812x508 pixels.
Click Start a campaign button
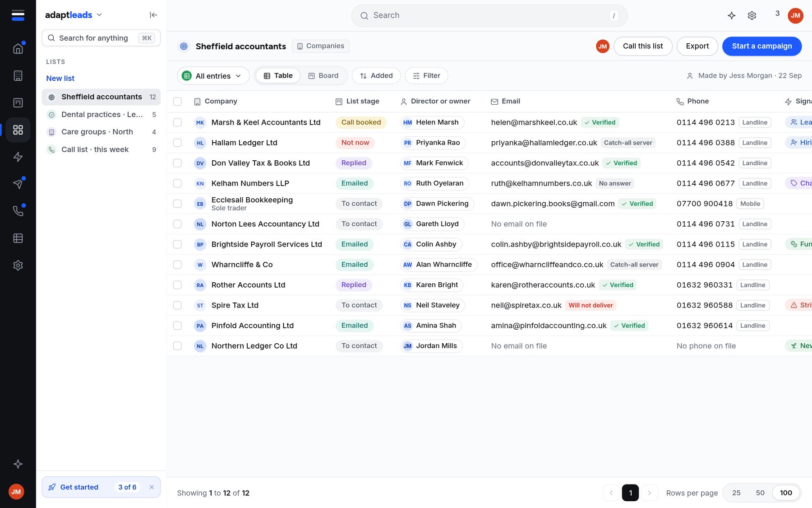coord(761,46)
